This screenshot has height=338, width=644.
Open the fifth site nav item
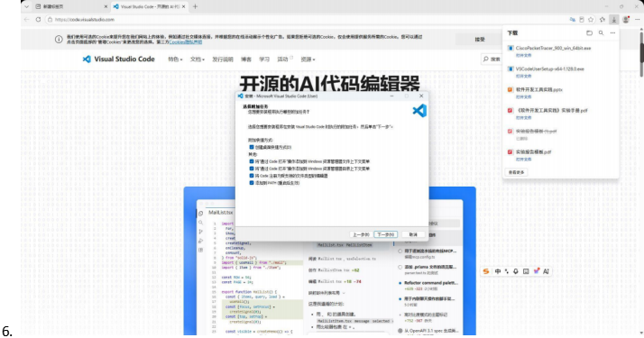click(x=264, y=59)
